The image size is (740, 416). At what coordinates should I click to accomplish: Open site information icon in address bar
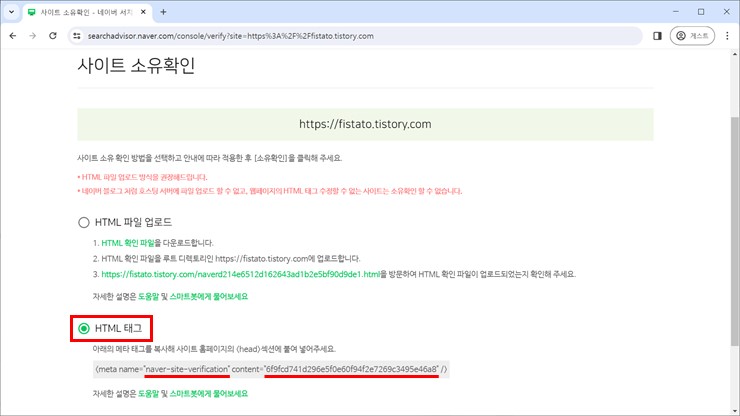(77, 36)
